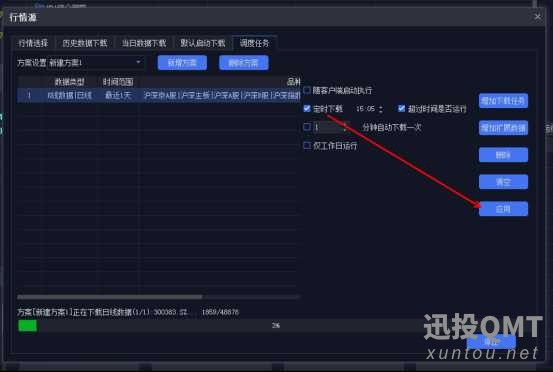This screenshot has height=372, width=553.
Task: Toggle 超过时间是否运行 checkbox
Action: [x=401, y=109]
